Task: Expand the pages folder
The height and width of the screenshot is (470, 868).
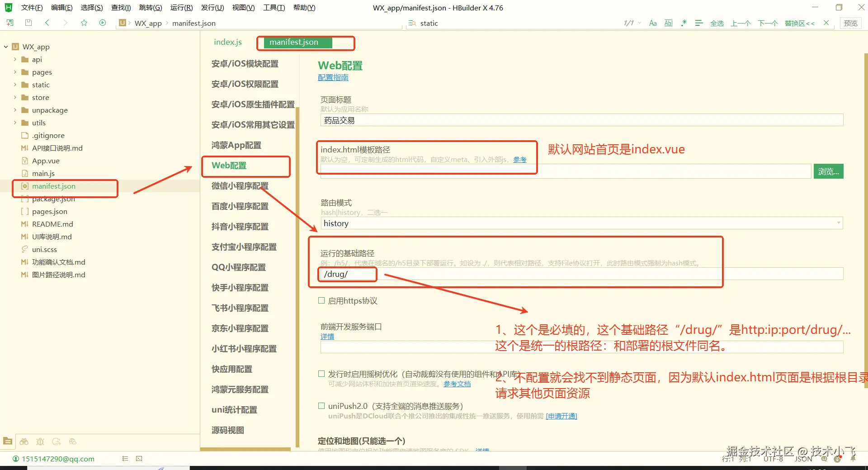Action: tap(15, 72)
